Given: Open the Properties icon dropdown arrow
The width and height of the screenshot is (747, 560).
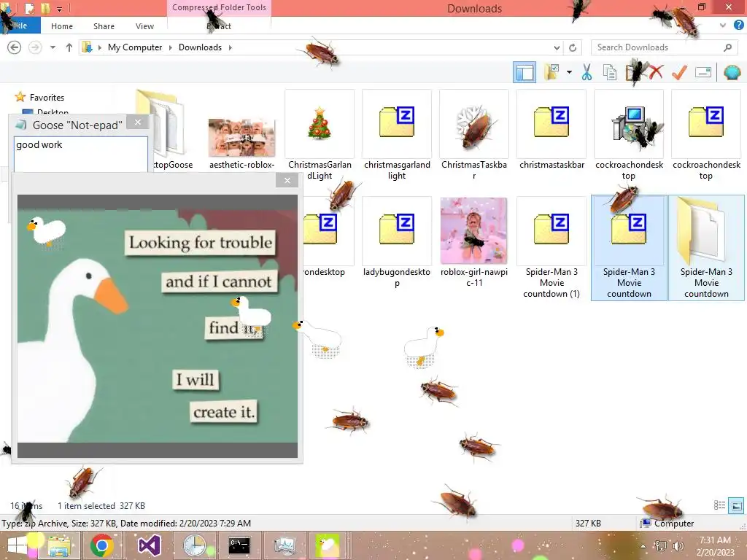Looking at the screenshot, I should pyautogui.click(x=569, y=72).
